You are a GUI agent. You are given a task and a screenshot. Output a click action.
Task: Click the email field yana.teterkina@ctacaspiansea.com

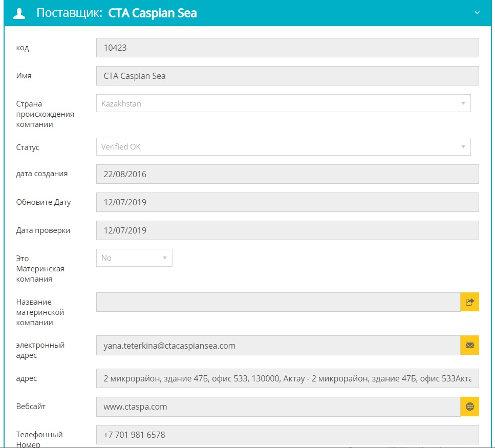point(278,346)
